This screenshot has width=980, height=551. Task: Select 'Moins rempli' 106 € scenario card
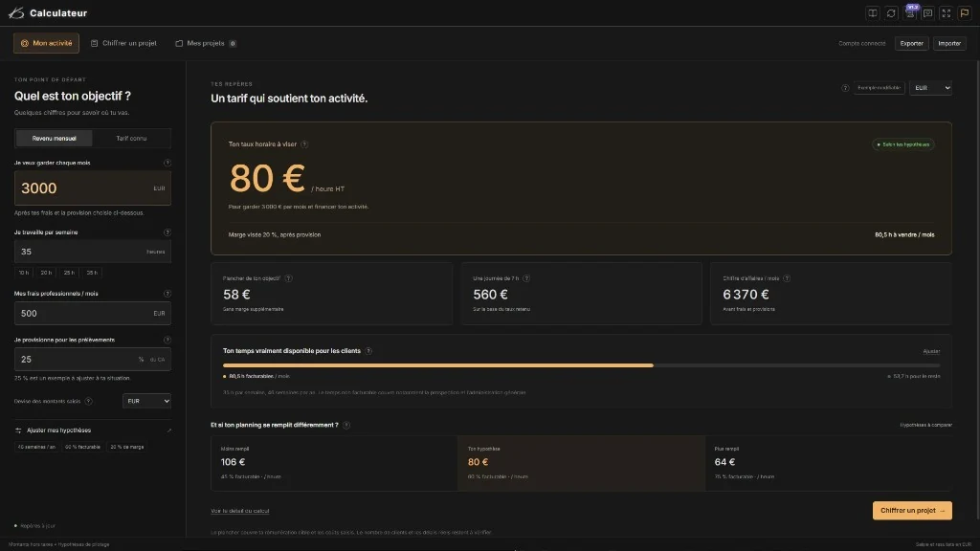[334, 463]
